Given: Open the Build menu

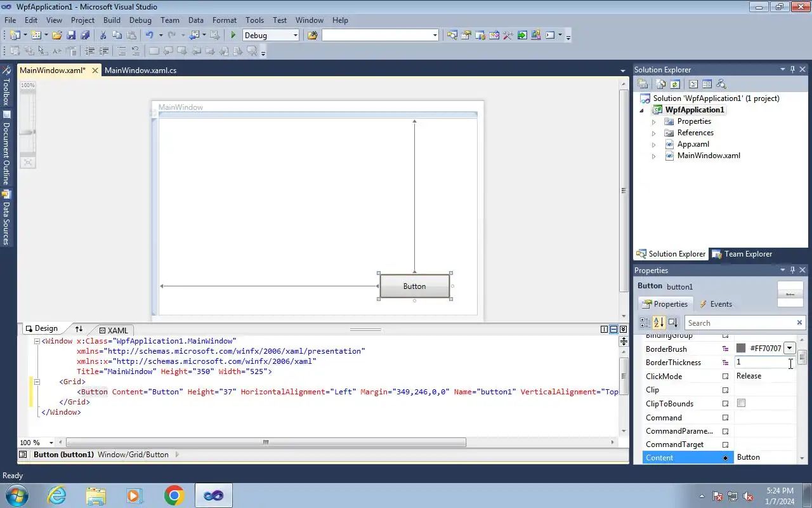Looking at the screenshot, I should [112, 20].
